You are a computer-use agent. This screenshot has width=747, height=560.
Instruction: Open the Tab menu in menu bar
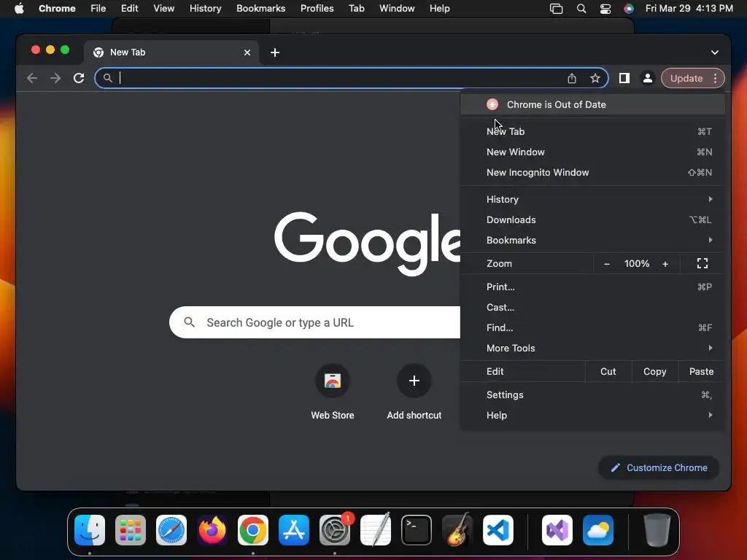tap(356, 9)
